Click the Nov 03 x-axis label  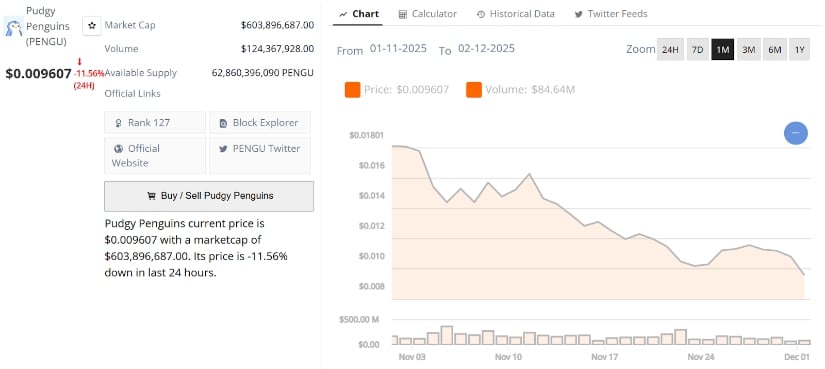[412, 357]
